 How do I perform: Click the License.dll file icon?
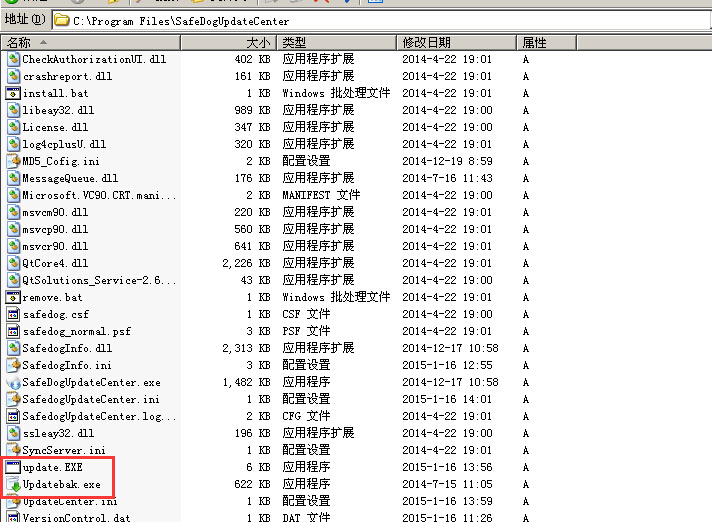coord(14,127)
